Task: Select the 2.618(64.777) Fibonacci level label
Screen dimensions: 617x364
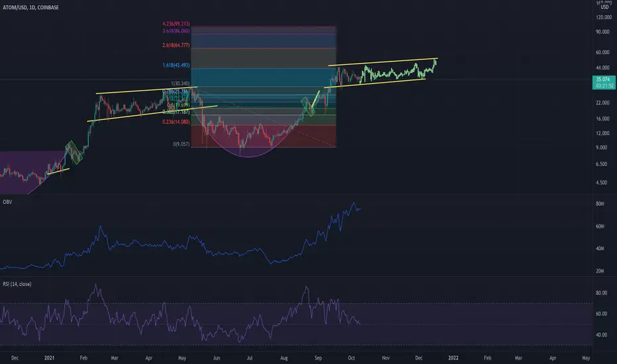Action: pos(176,45)
